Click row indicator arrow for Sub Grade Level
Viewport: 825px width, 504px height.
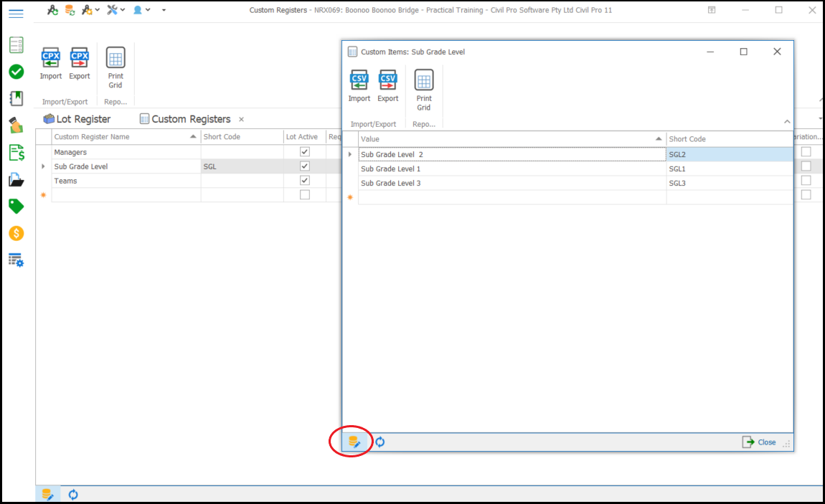43,166
